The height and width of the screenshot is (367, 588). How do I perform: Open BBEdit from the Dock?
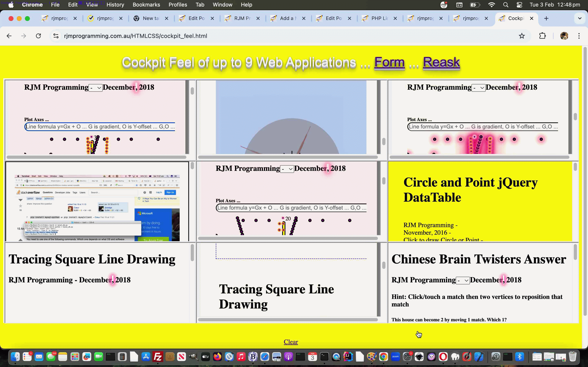point(253,357)
